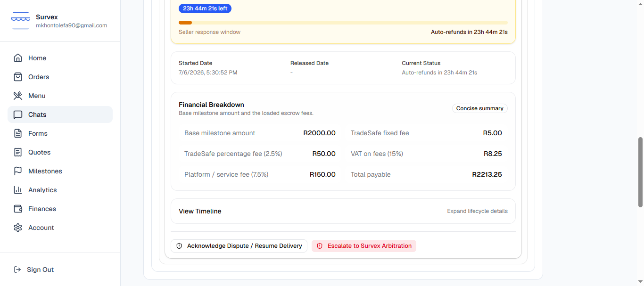
Task: Click the 23h 44m 21s left badge
Action: [x=205, y=8]
